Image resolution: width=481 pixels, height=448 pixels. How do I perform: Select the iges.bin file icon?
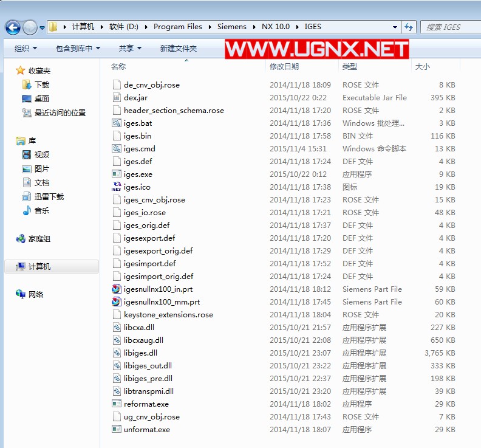tap(117, 136)
